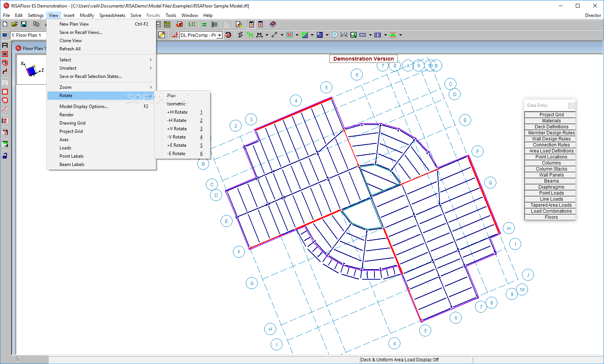Click the blue dotted rectangle selection icon
This screenshot has height=364, width=604.
click(x=363, y=35)
